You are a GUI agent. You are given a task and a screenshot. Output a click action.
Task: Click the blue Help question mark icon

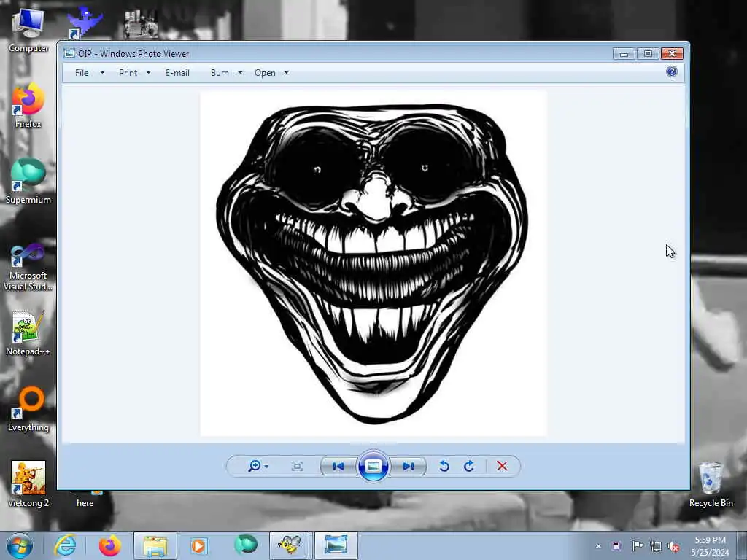(x=672, y=71)
